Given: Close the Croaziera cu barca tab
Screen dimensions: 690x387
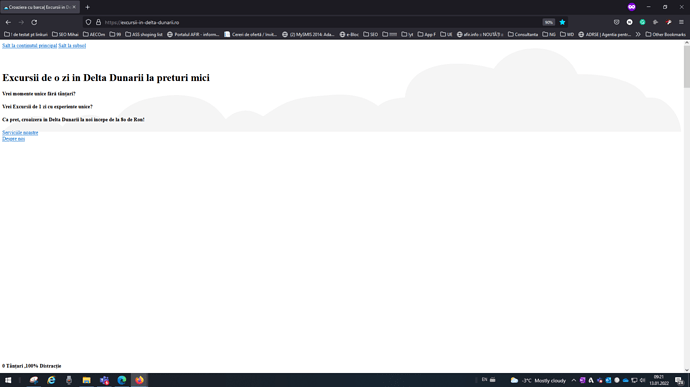Looking at the screenshot, I should pyautogui.click(x=74, y=7).
